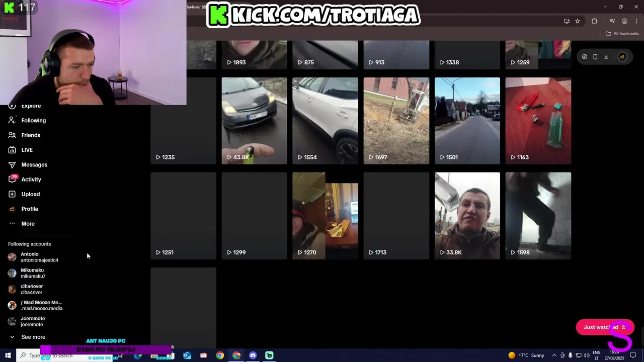Viewport: 644px width, 362px height.
Task: Show hidden system tray icons
Action: coord(554,355)
